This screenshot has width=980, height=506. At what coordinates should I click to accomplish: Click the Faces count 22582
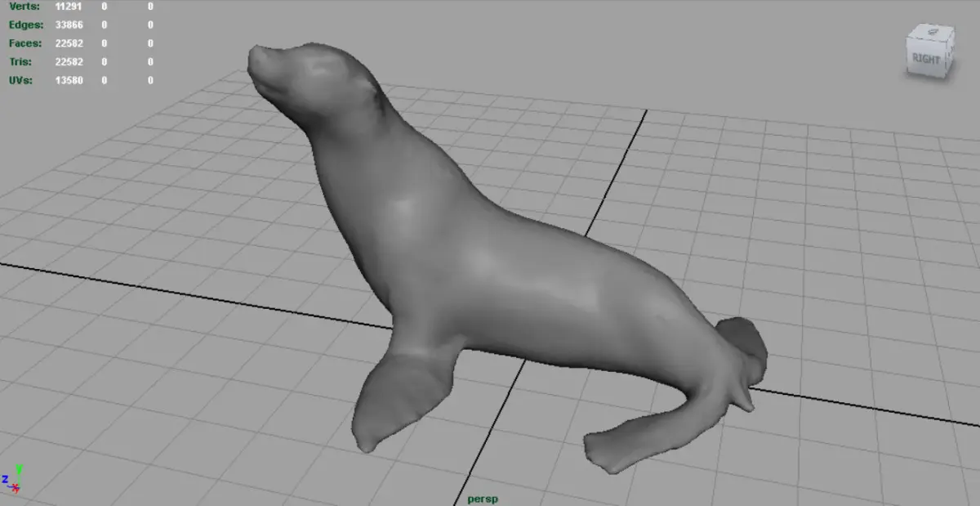point(69,43)
